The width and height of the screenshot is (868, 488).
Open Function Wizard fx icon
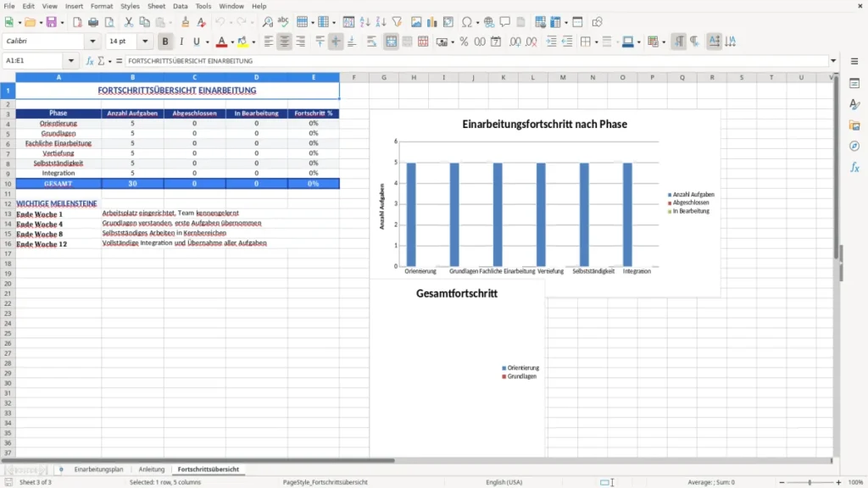[x=89, y=61]
